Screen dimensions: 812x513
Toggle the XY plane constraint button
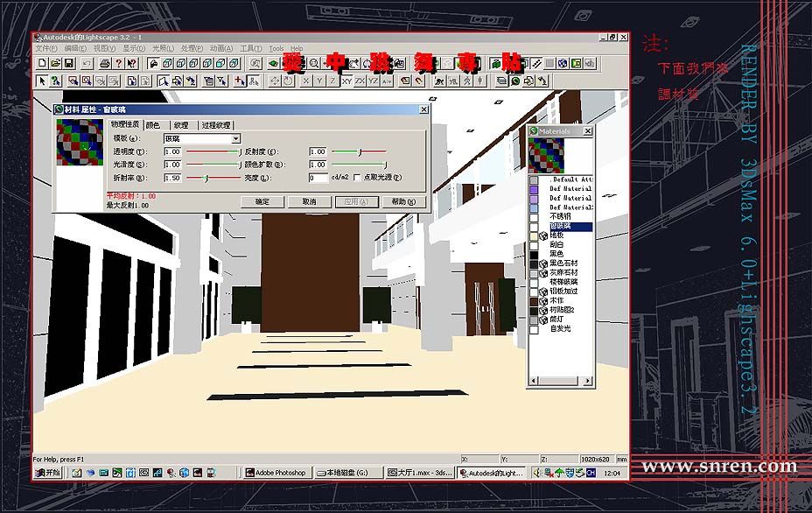coord(346,81)
